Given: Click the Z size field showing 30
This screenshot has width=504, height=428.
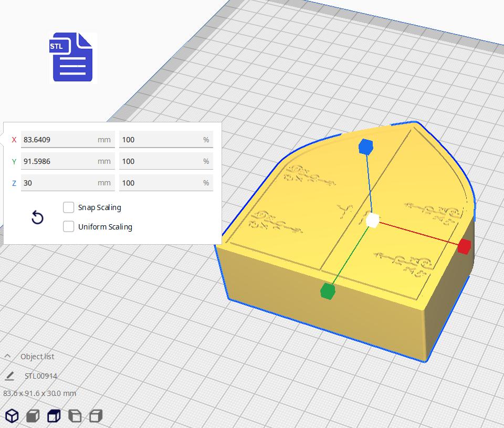Looking at the screenshot, I should click(58, 183).
